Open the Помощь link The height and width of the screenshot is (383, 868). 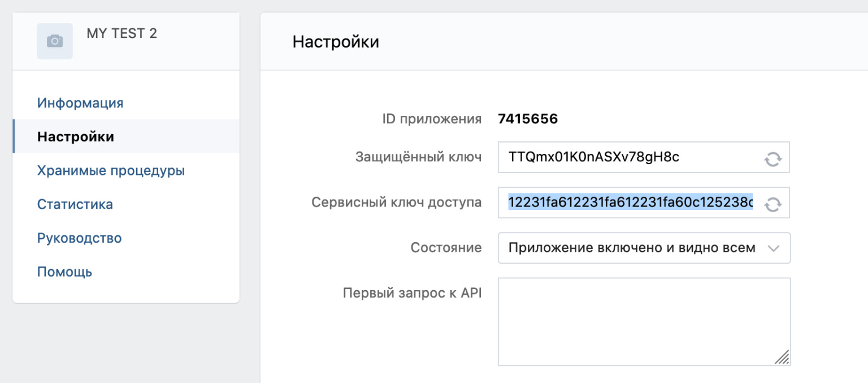64,272
